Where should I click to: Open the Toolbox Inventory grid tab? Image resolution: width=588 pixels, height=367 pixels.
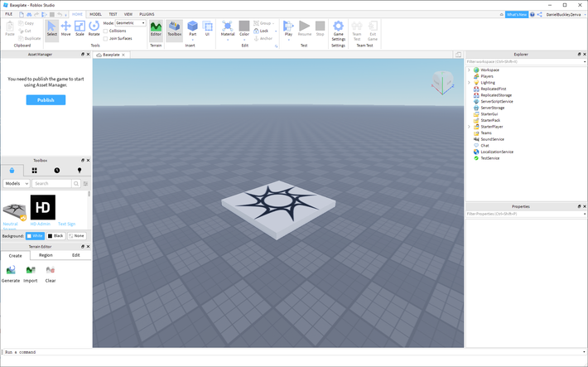coord(34,171)
